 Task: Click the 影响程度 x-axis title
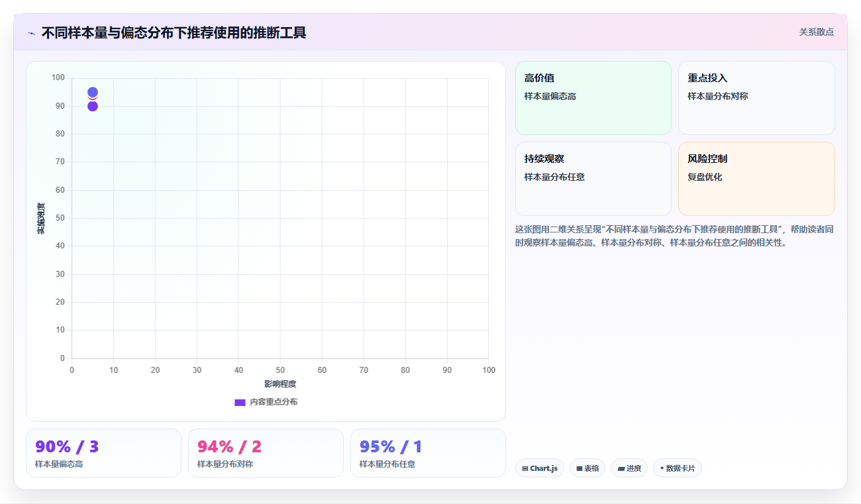280,384
